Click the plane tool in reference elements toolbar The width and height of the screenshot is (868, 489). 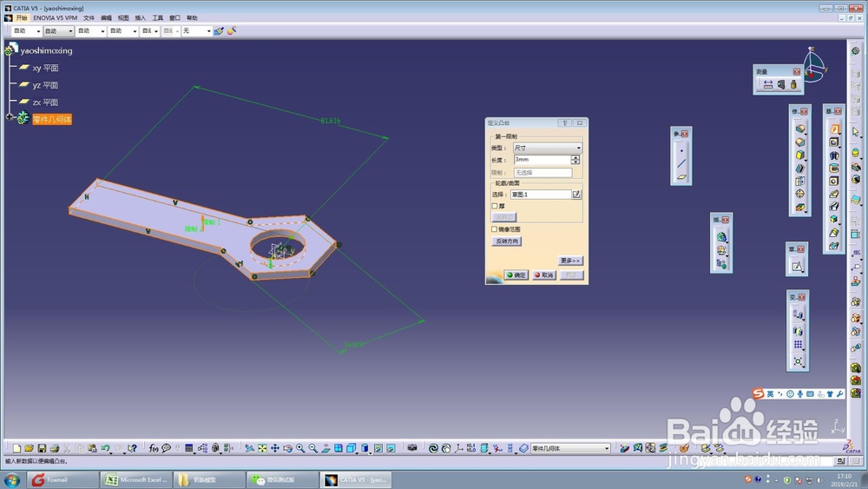(681, 177)
